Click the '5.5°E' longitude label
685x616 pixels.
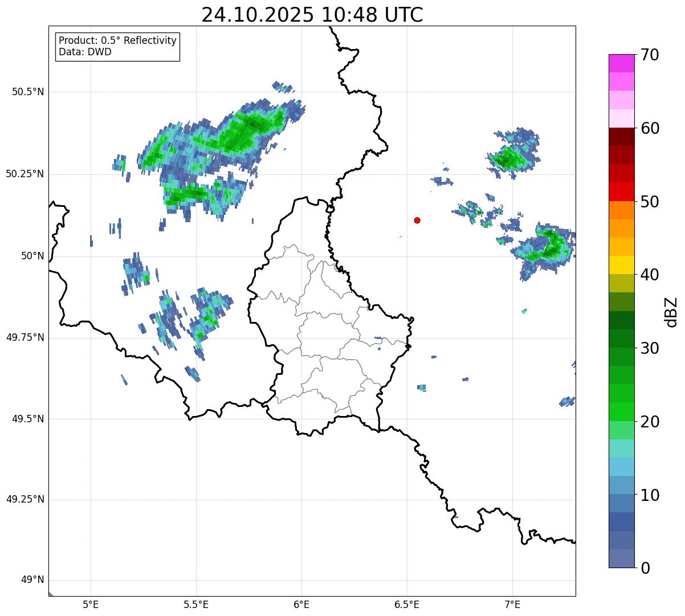tap(196, 604)
